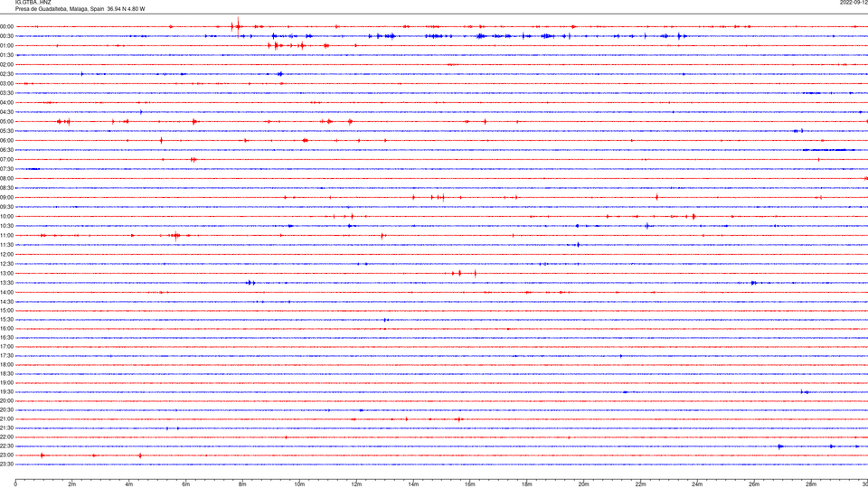
Task: Click the 05:30 row label
Action: pyautogui.click(x=7, y=131)
